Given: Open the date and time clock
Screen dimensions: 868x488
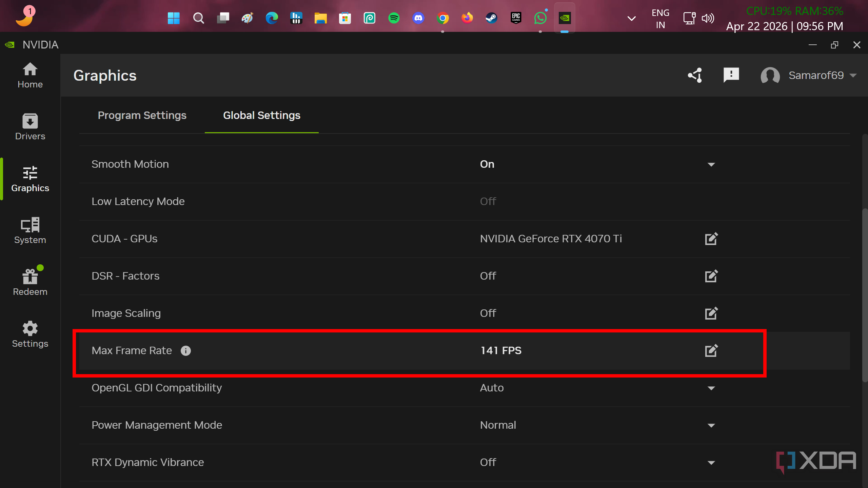Looking at the screenshot, I should coord(785,26).
